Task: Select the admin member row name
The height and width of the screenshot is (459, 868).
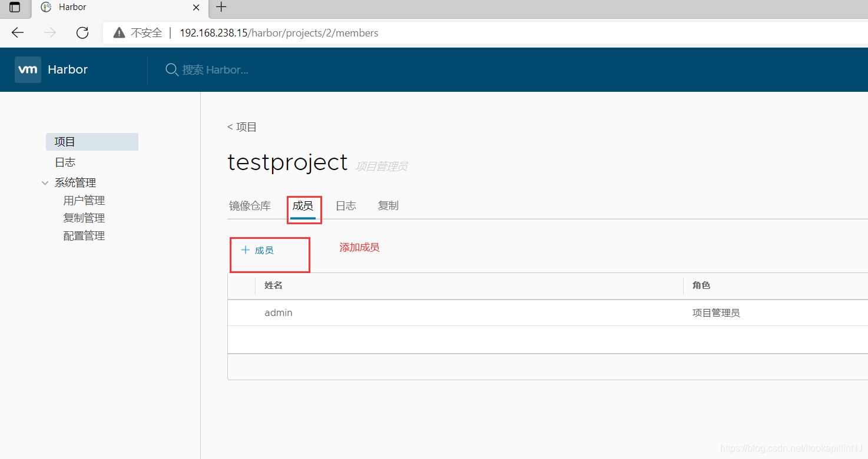Action: [279, 313]
